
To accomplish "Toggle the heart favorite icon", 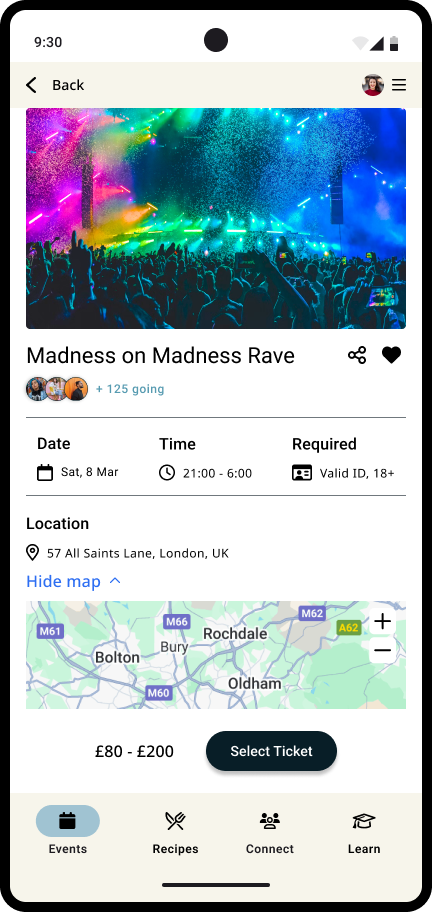I will [x=391, y=355].
